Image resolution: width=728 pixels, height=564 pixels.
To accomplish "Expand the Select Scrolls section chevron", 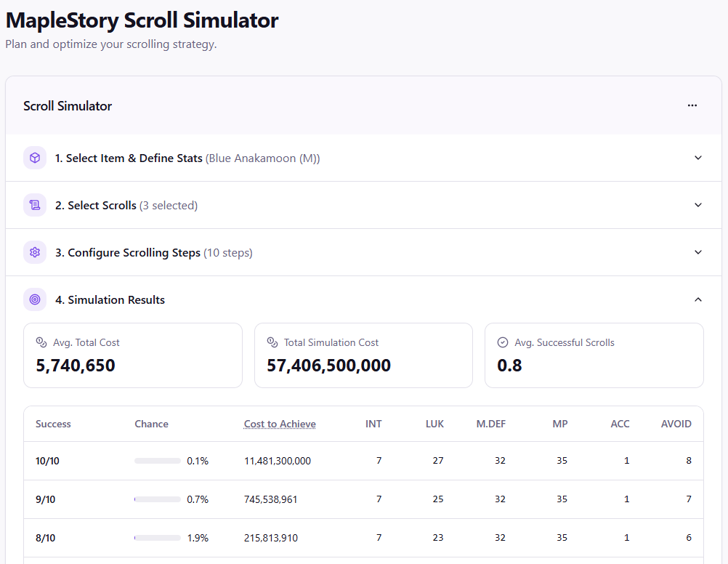I will point(697,205).
